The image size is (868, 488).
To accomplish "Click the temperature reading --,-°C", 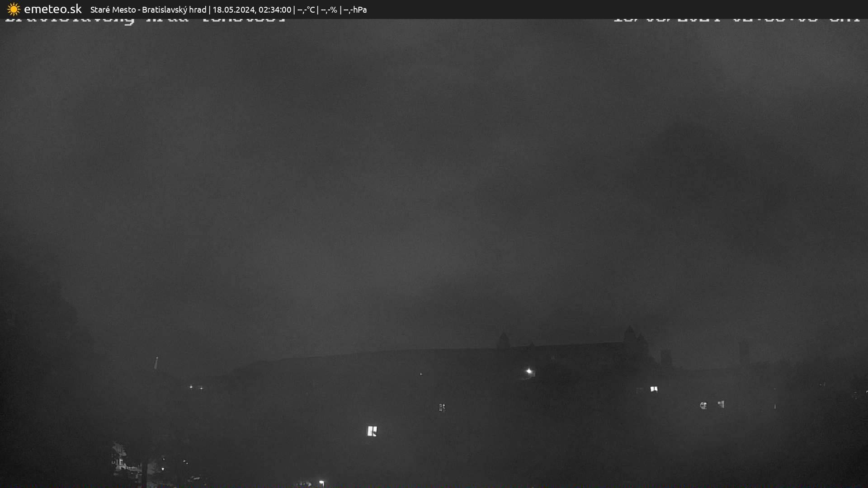I will [x=306, y=9].
